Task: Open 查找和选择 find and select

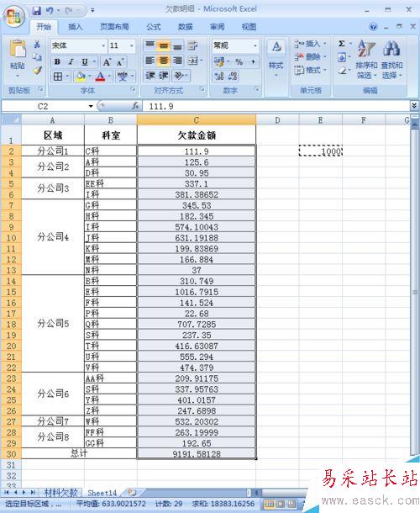Action: click(391, 60)
